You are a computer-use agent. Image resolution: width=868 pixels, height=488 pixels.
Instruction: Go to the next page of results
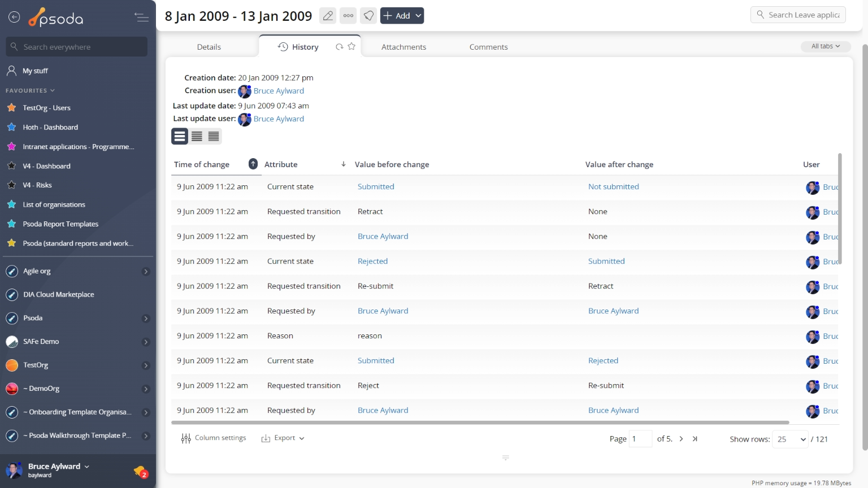pos(681,439)
